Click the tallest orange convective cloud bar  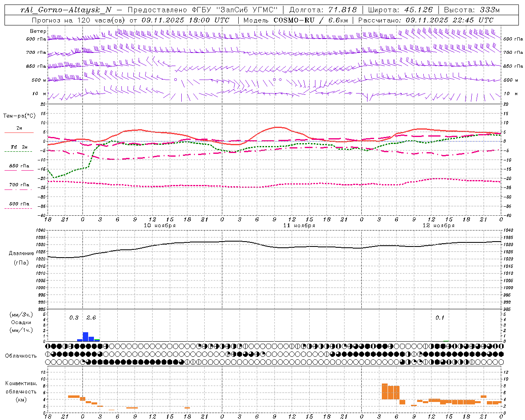[x=385, y=391]
